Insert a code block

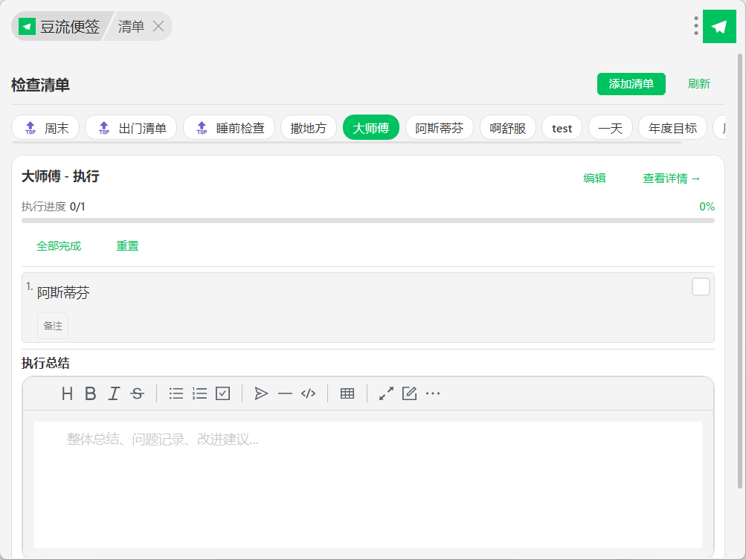308,393
